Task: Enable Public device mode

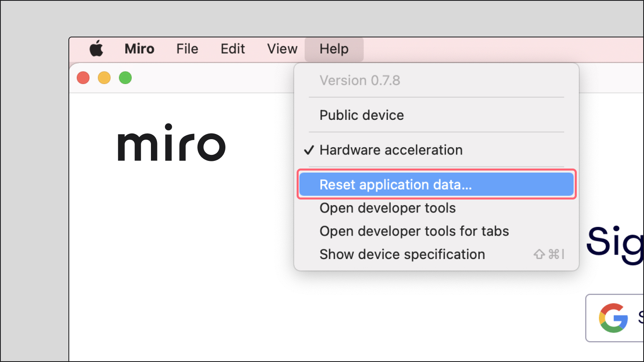Action: pyautogui.click(x=361, y=115)
